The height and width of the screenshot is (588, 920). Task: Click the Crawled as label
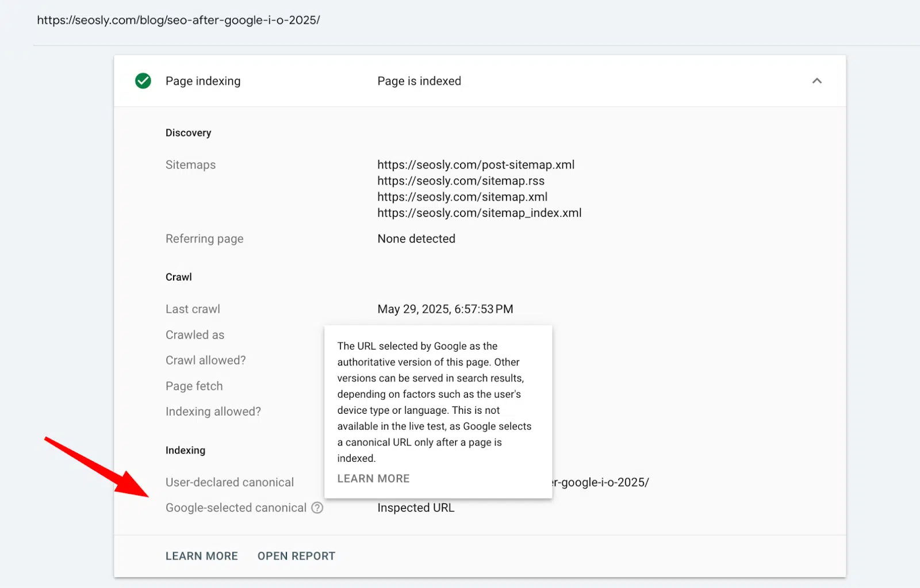pyautogui.click(x=195, y=335)
